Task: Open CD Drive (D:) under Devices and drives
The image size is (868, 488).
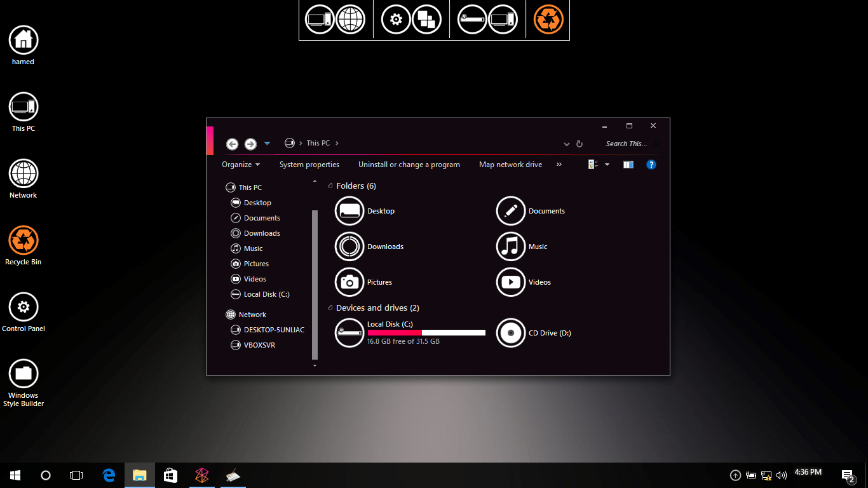Action: coord(511,332)
